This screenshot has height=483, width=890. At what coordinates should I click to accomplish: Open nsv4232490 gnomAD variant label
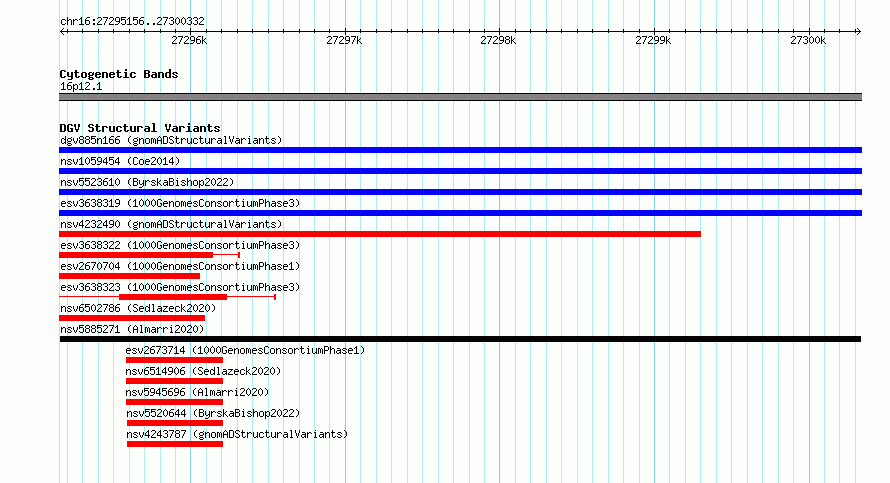171,224
